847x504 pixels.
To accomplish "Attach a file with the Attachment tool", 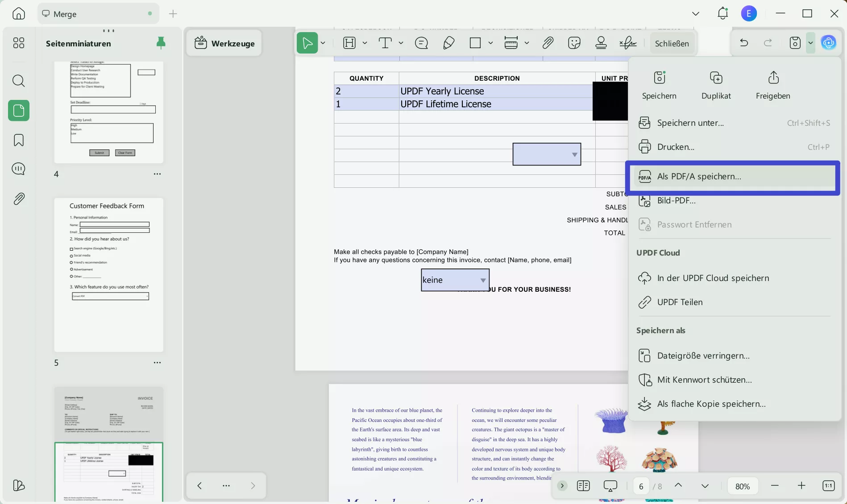I will (x=548, y=42).
